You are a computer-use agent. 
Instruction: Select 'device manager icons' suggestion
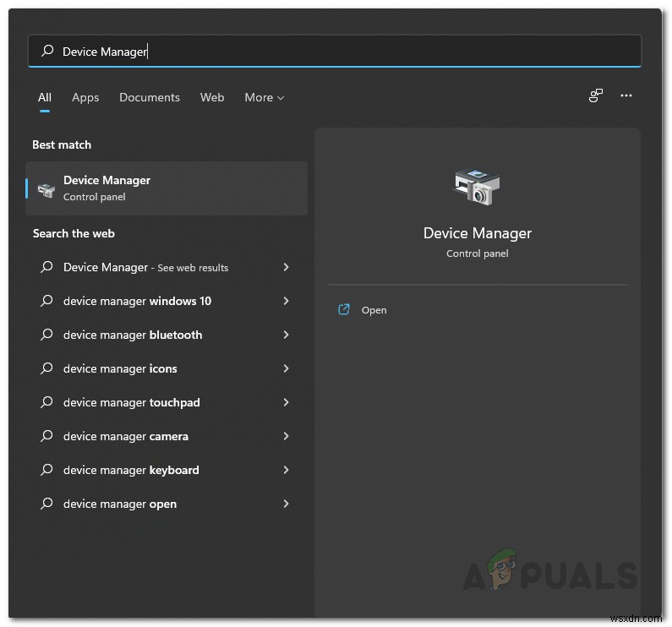click(x=167, y=368)
